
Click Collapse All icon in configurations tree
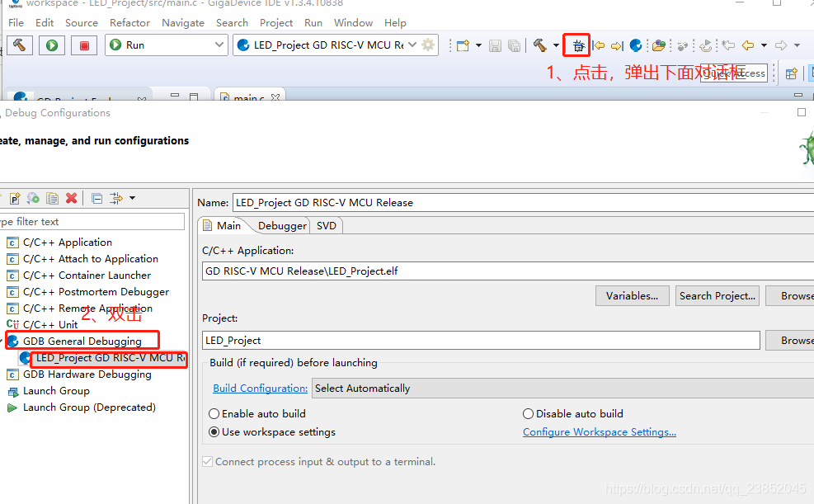pos(96,198)
